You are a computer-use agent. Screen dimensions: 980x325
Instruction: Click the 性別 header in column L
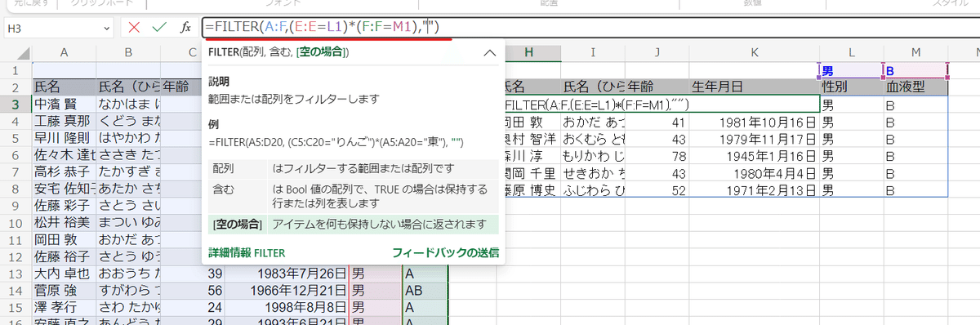click(x=851, y=87)
